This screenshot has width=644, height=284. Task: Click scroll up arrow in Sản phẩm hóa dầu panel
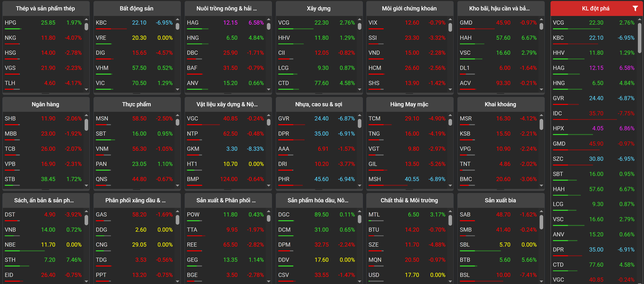(x=359, y=211)
